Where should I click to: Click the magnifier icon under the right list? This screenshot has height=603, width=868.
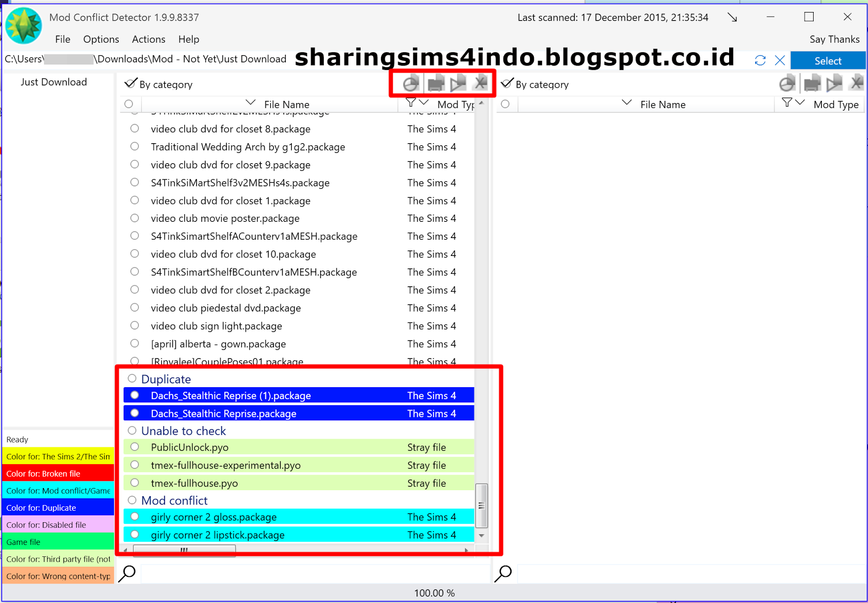503,573
